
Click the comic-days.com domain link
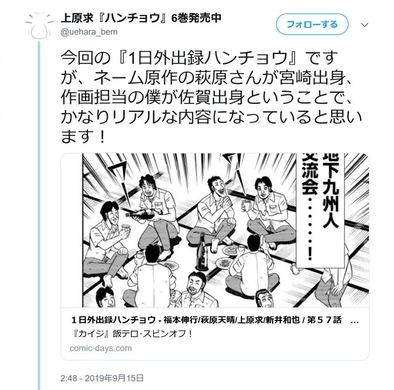101,348
